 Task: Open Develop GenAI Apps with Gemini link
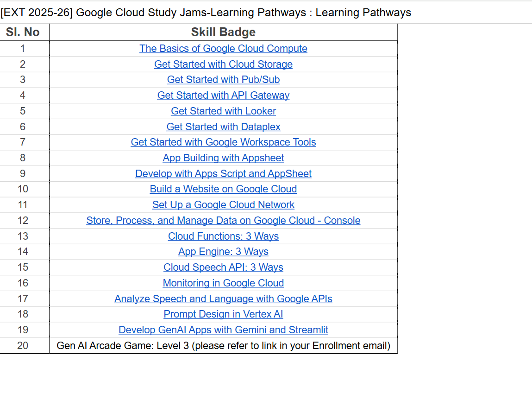224,330
